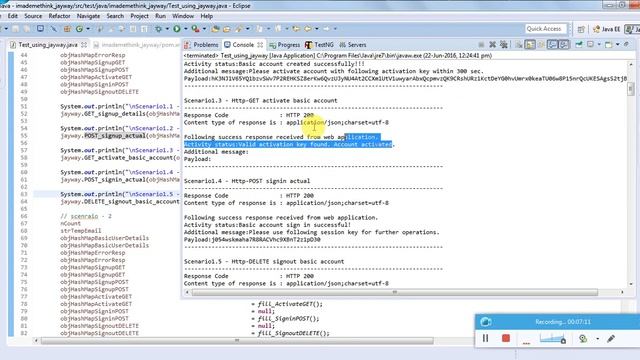Viewport: 640px width, 360px height.
Task: Click the recorder webcam icon
Action: [583, 338]
